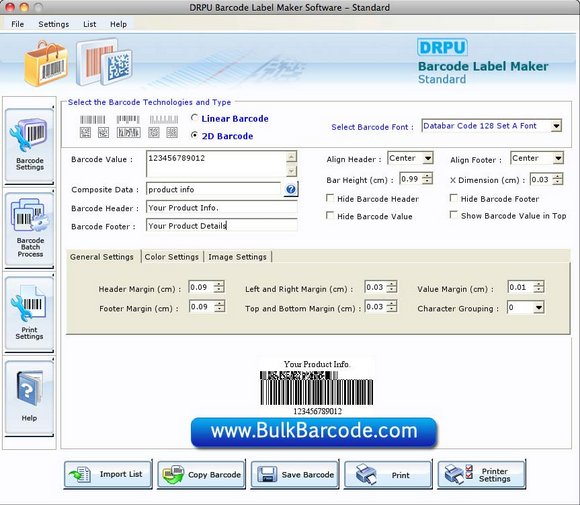Enable Hide Barcode Value checkbox
This screenshot has width=580, height=505.
330,215
